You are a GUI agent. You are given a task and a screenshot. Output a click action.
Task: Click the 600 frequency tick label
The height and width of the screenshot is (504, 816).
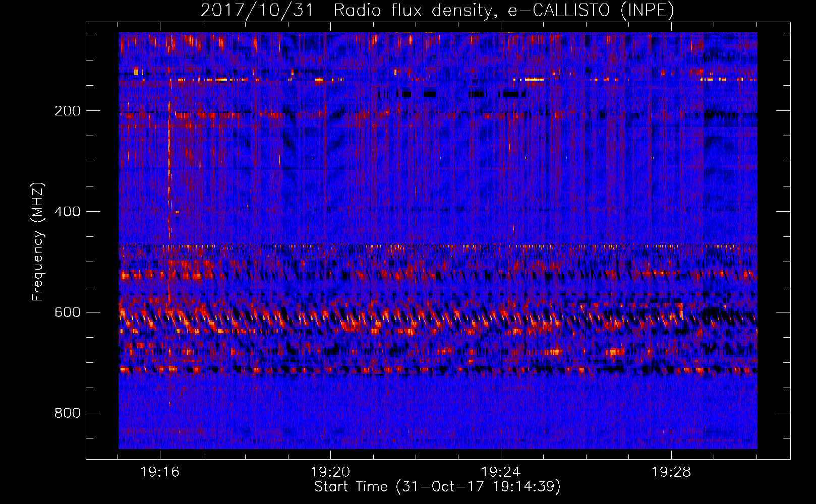pyautogui.click(x=68, y=312)
